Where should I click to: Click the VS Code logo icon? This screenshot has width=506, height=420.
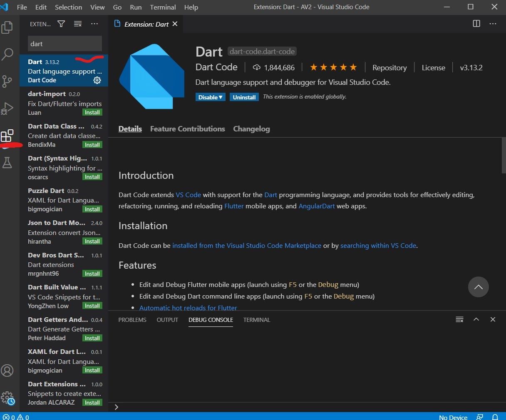(x=5, y=7)
